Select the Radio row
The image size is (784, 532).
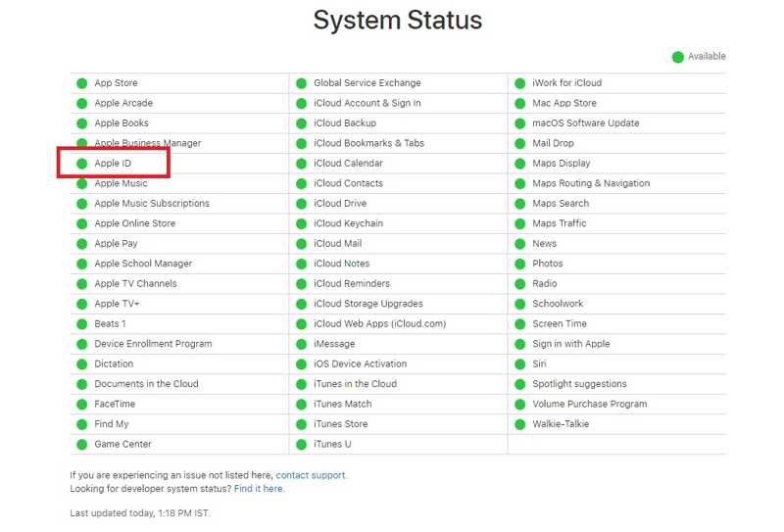(x=617, y=283)
